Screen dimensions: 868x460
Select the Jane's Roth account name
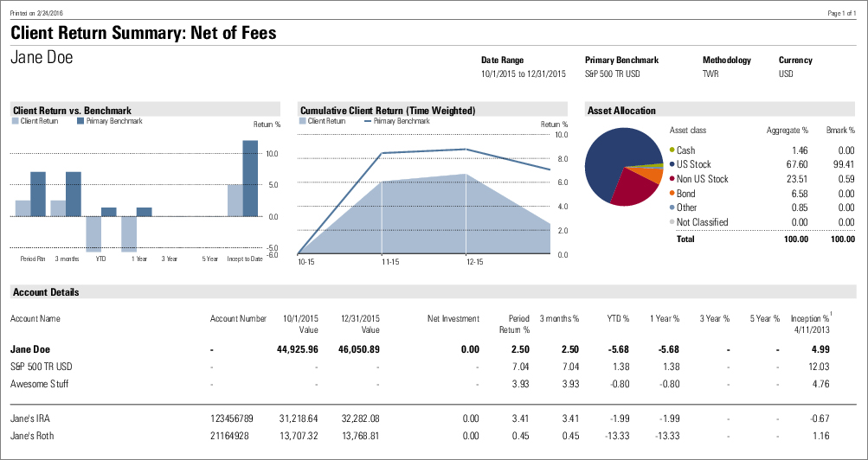[x=32, y=436]
